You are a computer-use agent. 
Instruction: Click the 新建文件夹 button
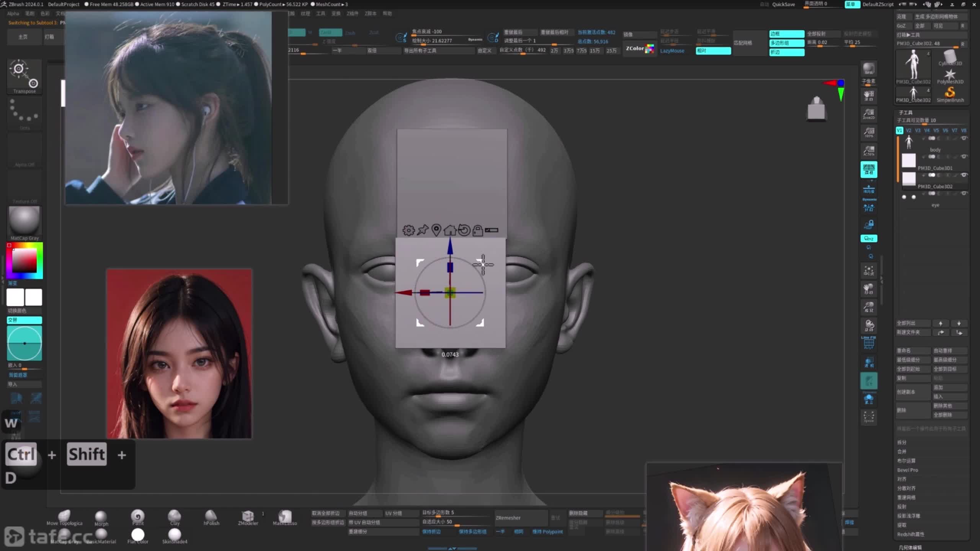click(x=913, y=332)
